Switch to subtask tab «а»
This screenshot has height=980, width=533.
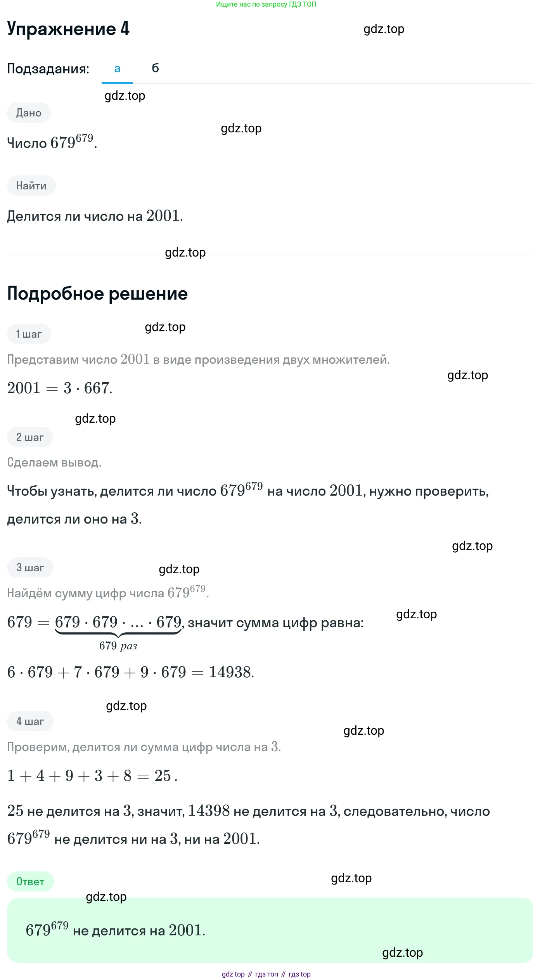[117, 69]
